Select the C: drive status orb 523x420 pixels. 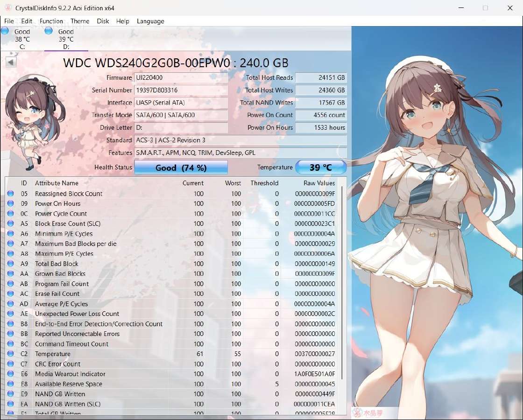pos(5,31)
